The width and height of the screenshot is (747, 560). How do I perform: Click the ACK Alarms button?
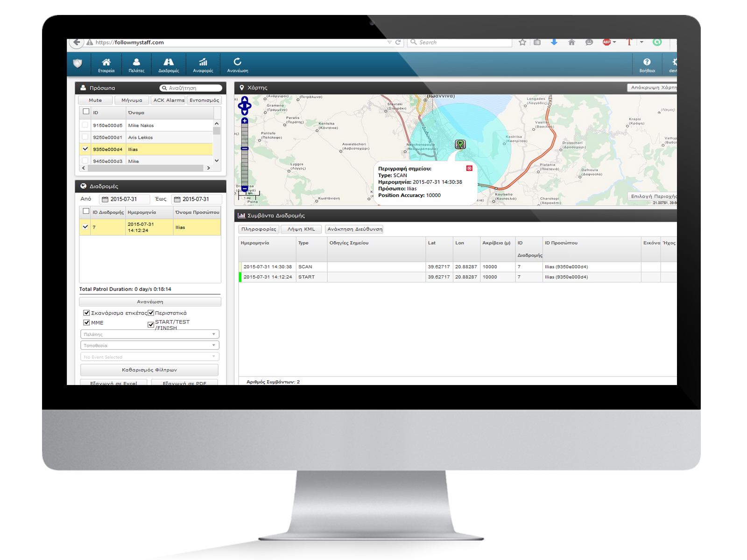pyautogui.click(x=169, y=100)
